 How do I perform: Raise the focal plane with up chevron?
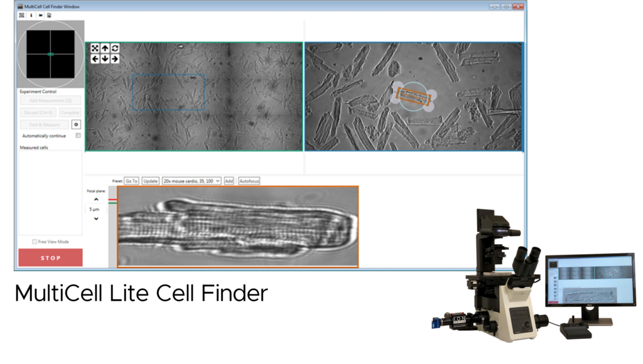(96, 200)
